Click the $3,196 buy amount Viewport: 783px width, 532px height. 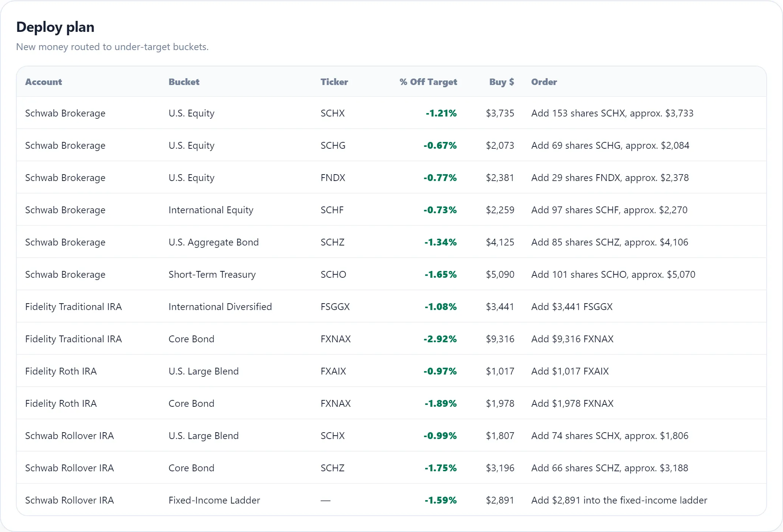(x=500, y=468)
